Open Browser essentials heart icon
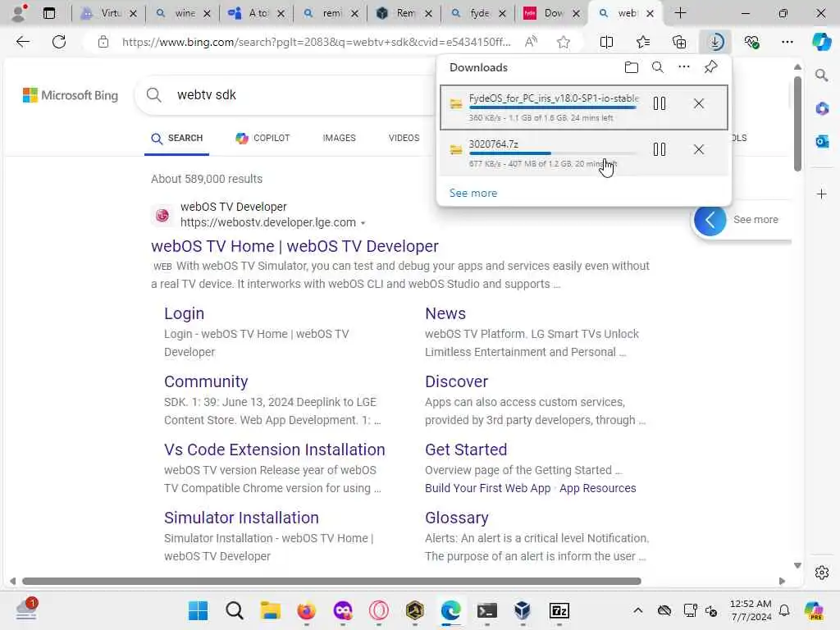Screen dimensions: 840x630 [751, 42]
